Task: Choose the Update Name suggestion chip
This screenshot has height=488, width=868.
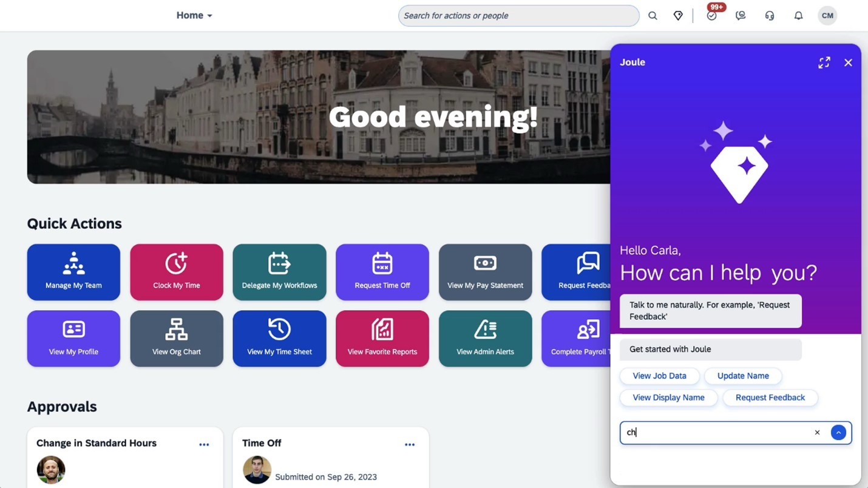Action: pyautogui.click(x=742, y=376)
